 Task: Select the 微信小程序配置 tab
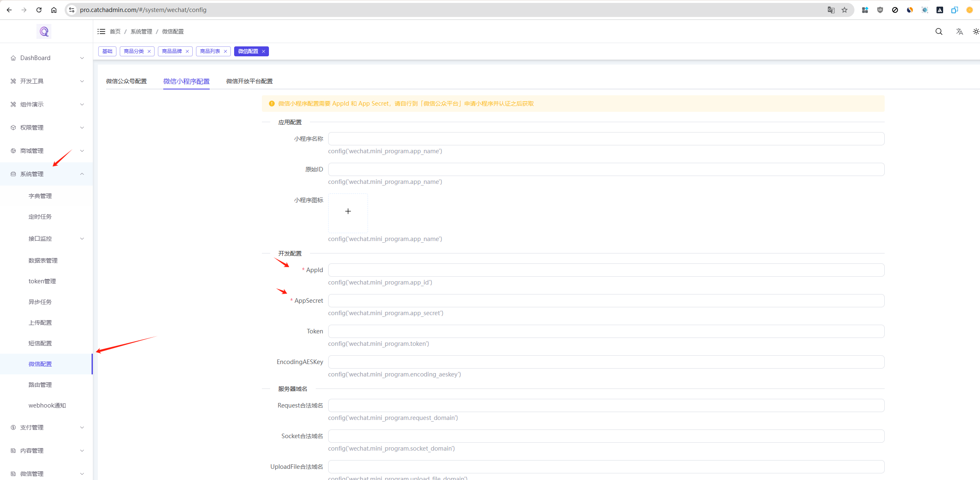pos(186,81)
